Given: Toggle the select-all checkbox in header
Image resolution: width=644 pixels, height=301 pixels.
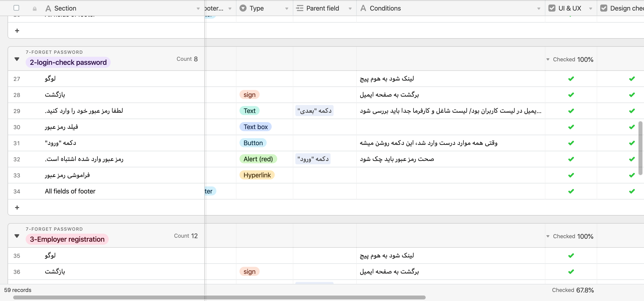Looking at the screenshot, I should click(16, 8).
